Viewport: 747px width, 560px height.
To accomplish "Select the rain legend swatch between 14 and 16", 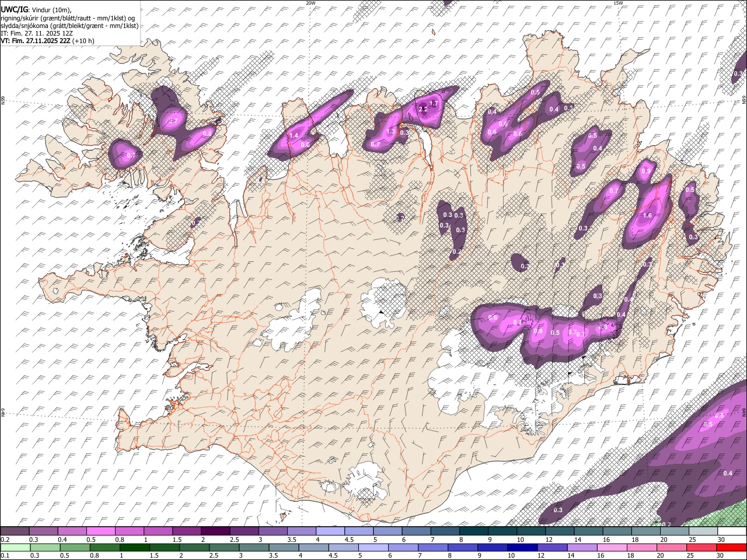I will tap(582, 547).
